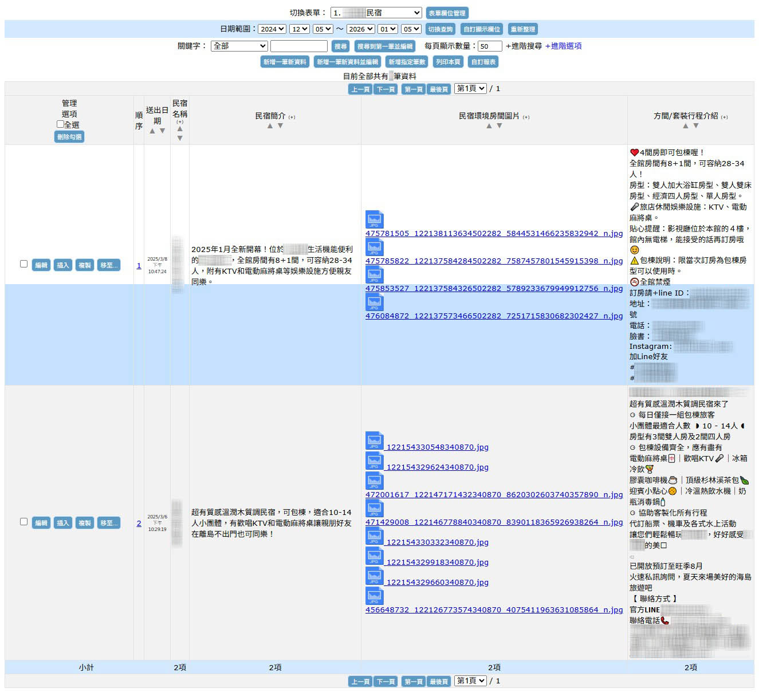Open the start year 2024 dropdown
Screen dimensions: 759x700
tap(272, 29)
